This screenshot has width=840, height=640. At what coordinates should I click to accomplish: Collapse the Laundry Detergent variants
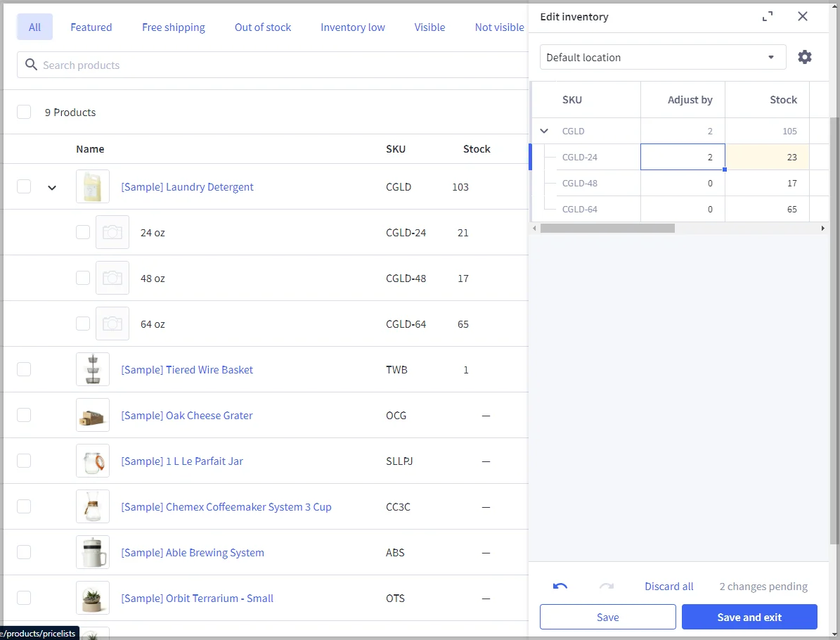[51, 186]
